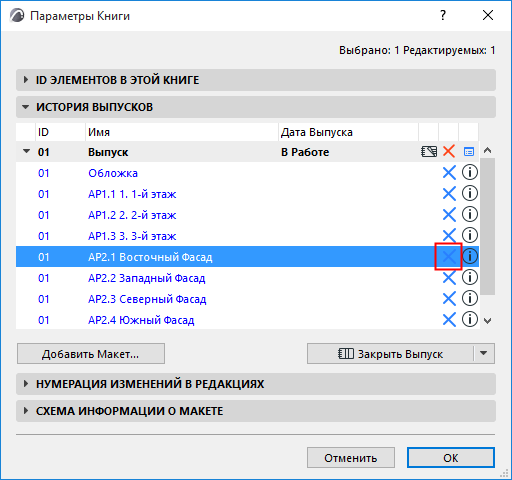This screenshot has width=512, height=480.
Task: Show info for АР2.4 Южный Фасад
Action: coord(470,319)
